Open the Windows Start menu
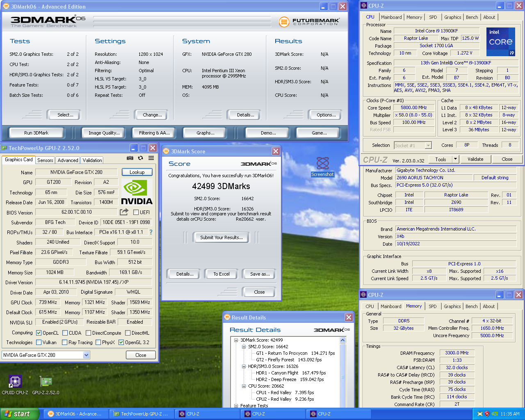The height and width of the screenshot is (420, 525). click(x=20, y=414)
